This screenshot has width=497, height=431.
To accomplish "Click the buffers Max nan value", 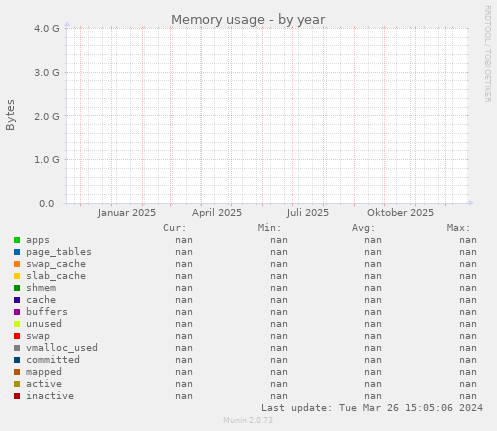I will click(468, 312).
